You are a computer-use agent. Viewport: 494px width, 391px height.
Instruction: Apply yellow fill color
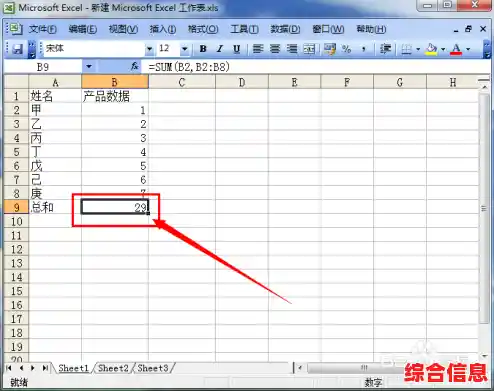tap(431, 49)
